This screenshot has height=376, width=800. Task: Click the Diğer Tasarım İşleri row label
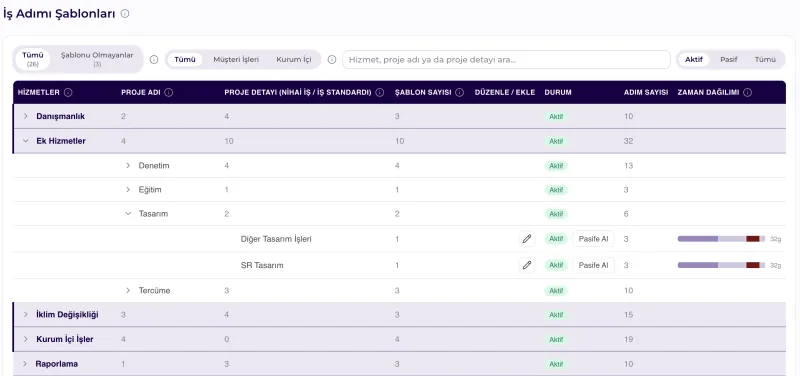click(276, 239)
